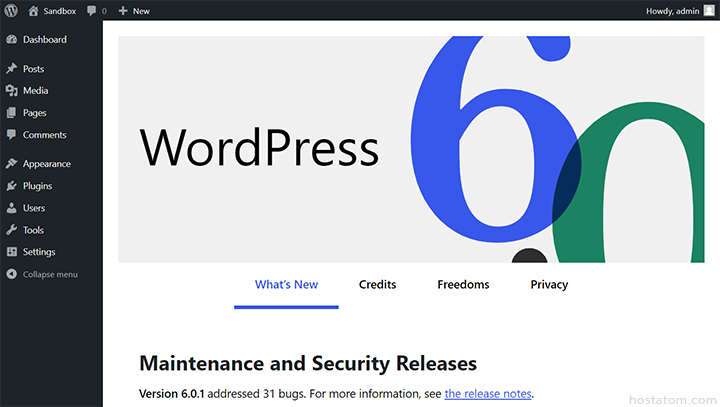Click the comments bubble icon in admin bar
Viewport: 720px width, 407px height.
click(x=92, y=10)
